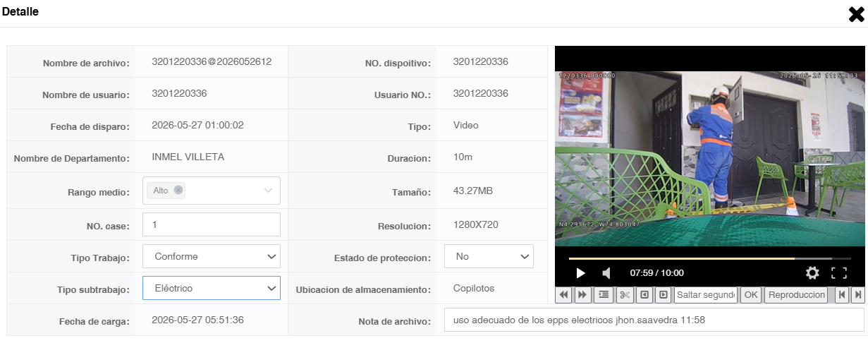
Task: Click the fast-forward double-arrow button
Action: pyautogui.click(x=582, y=294)
